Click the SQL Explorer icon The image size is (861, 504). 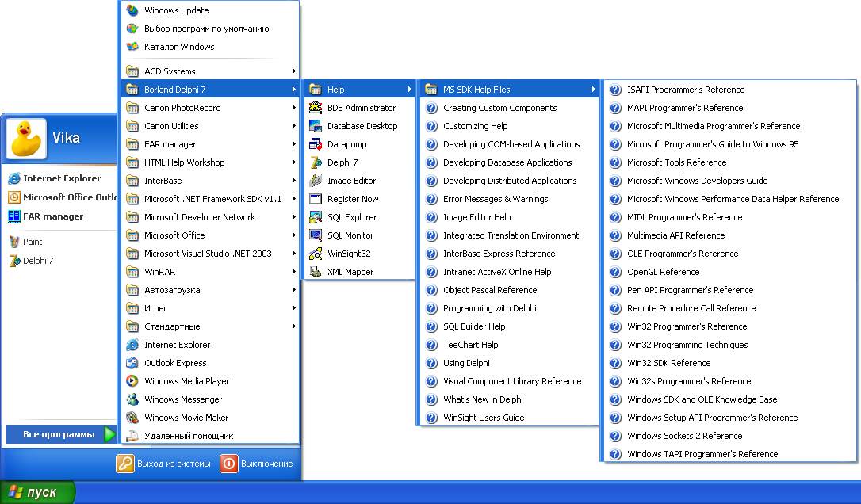pos(316,217)
